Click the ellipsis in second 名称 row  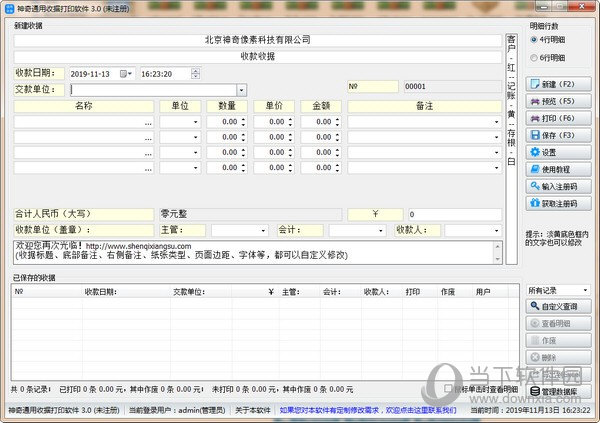pos(148,138)
